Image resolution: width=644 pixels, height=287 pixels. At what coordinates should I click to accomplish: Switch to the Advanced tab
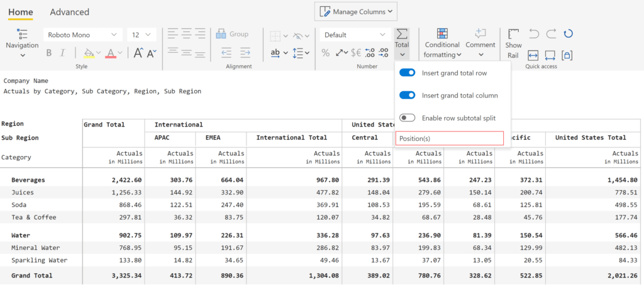pos(69,12)
